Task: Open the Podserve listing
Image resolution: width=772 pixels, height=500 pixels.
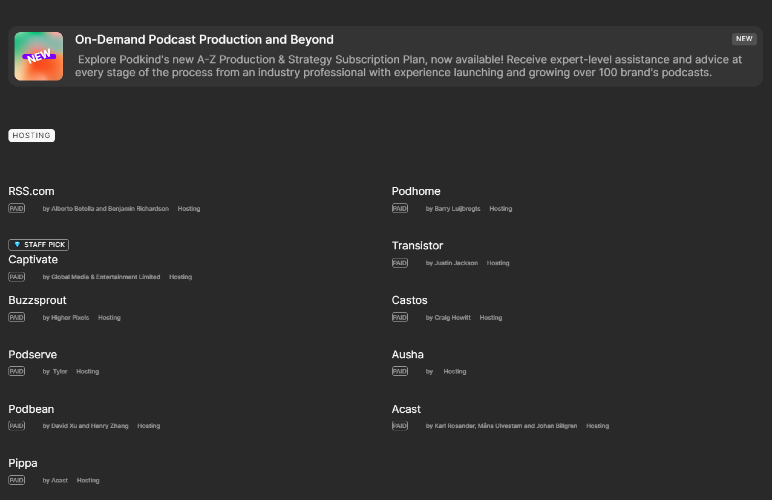Action: [32, 354]
